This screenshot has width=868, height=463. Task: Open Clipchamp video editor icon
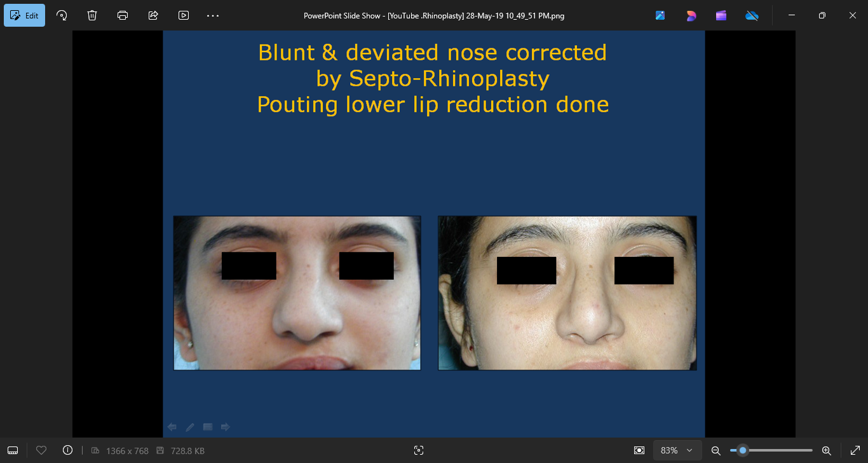tap(721, 15)
